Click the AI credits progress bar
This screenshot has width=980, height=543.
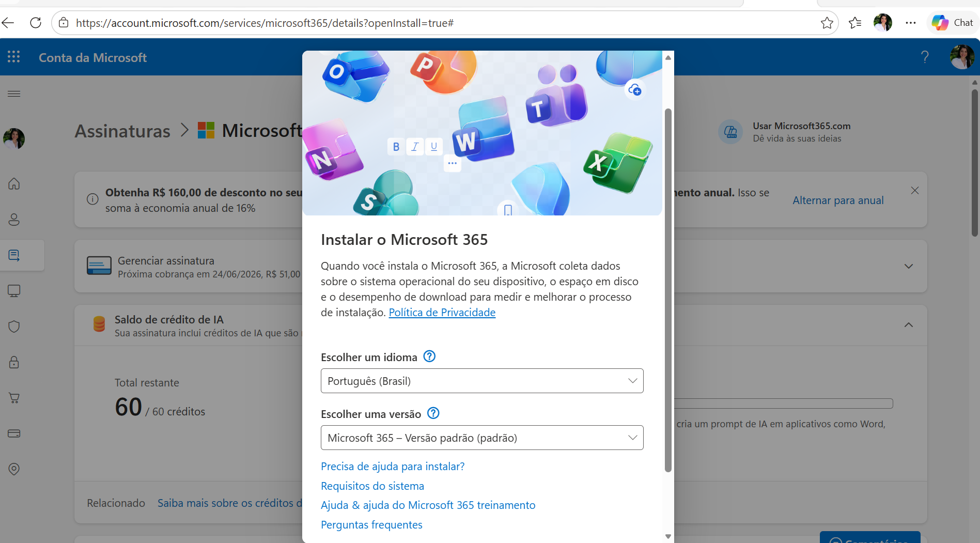784,404
